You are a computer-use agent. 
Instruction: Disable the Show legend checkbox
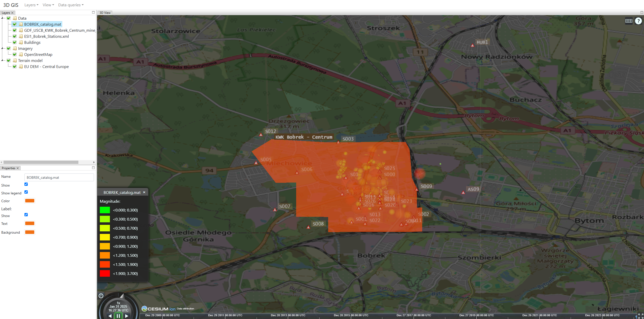(26, 192)
